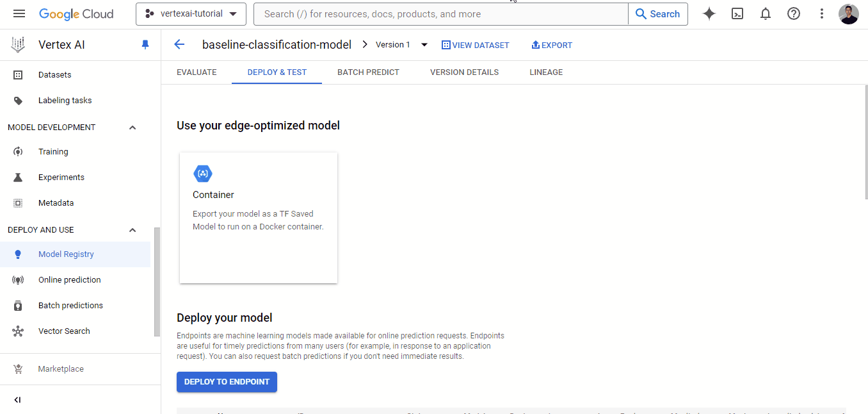Click the 'Use your edge-optimized model' heading
Viewport: 868px width, 414px height.
(258, 126)
